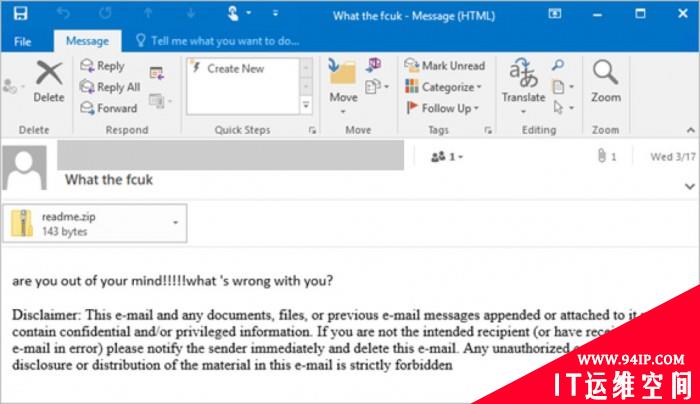Click the Meeting reply icon

tap(157, 72)
